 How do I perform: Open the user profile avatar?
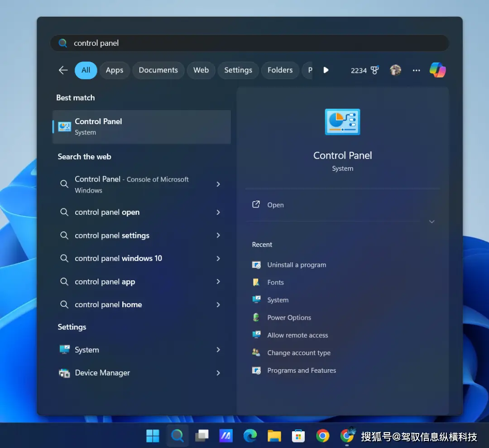(395, 70)
